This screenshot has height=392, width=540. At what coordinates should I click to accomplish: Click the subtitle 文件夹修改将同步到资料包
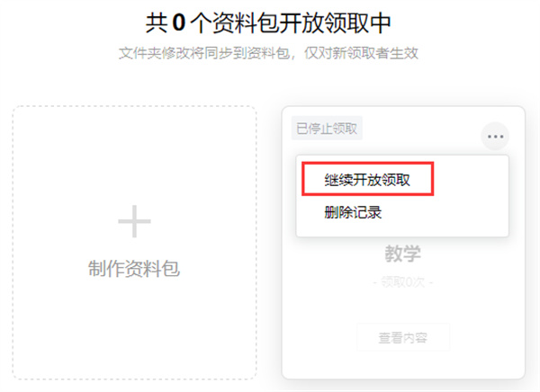pos(204,53)
